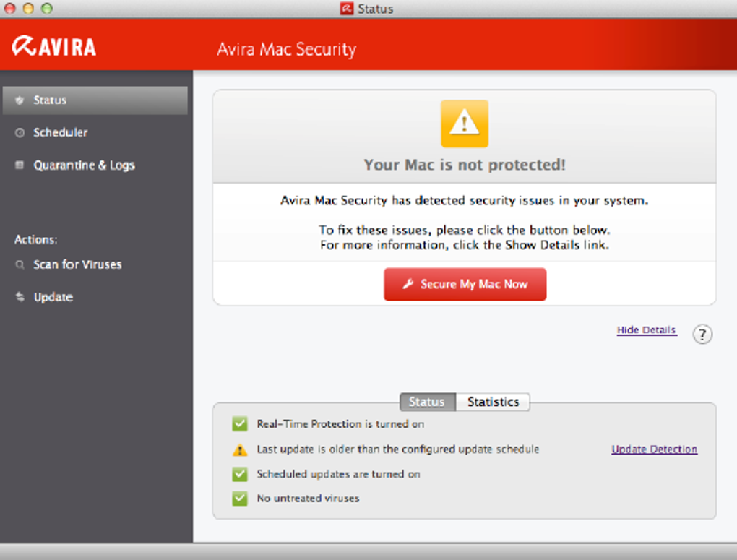
Task: Click the Scheduled updates green checkmark
Action: pyautogui.click(x=240, y=475)
